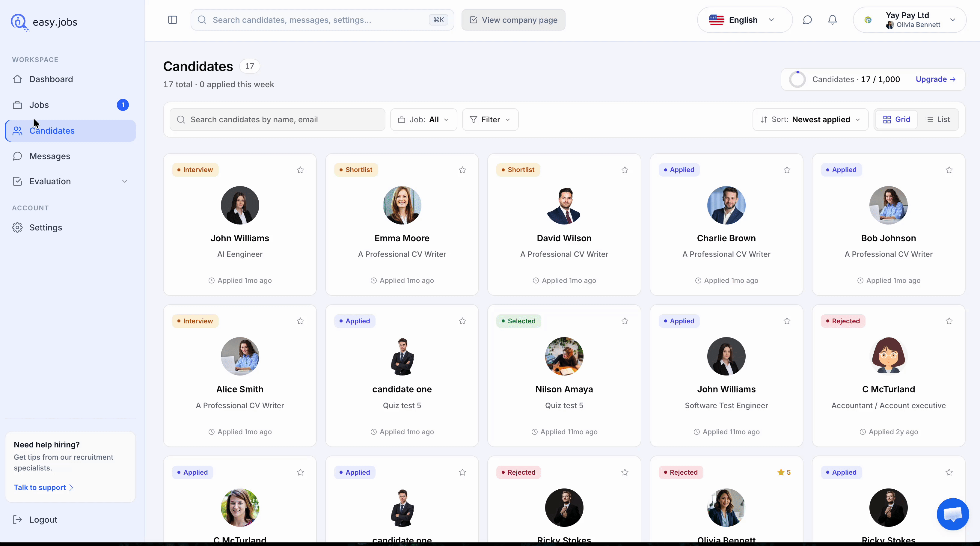980x546 pixels.
Task: Star the Charlie Brown candidate card
Action: 787,170
